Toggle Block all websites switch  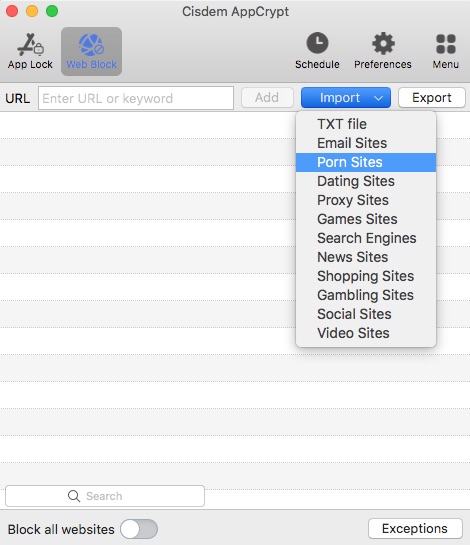click(x=139, y=529)
